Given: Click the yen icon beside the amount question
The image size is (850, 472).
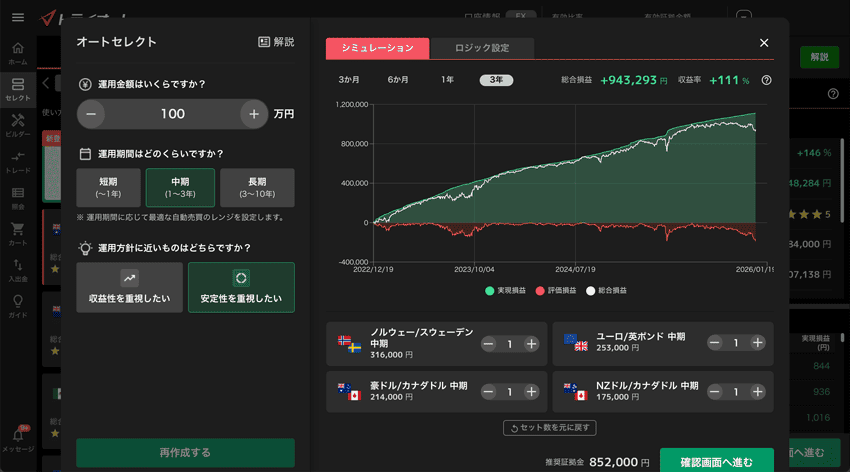Looking at the screenshot, I should point(85,84).
